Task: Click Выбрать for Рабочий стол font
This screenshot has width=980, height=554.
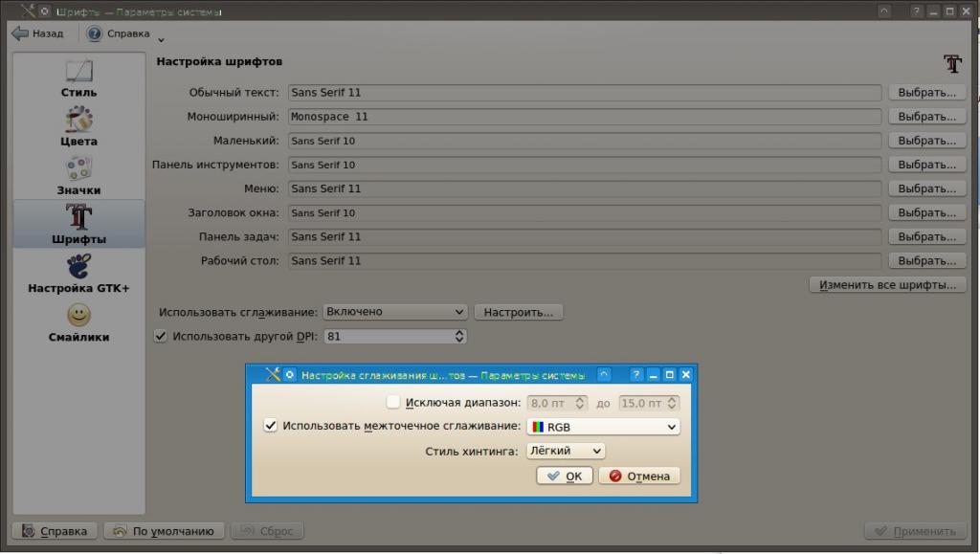Action: click(x=926, y=260)
